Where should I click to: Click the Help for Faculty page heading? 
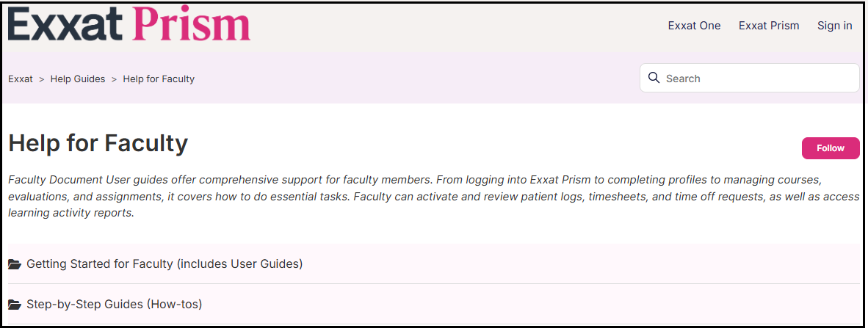point(98,143)
